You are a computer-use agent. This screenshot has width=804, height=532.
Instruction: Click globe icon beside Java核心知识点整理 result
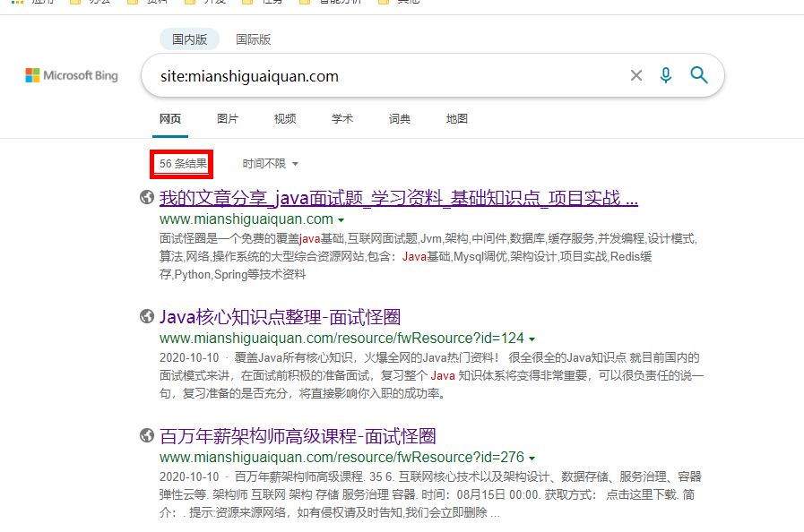147,316
